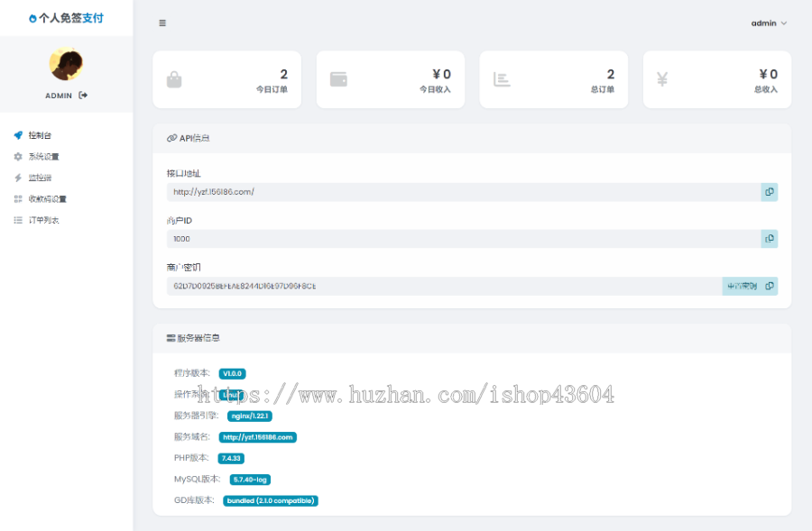812x531 pixels.
Task: Go to 系统设置 in the sidebar
Action: (x=43, y=156)
